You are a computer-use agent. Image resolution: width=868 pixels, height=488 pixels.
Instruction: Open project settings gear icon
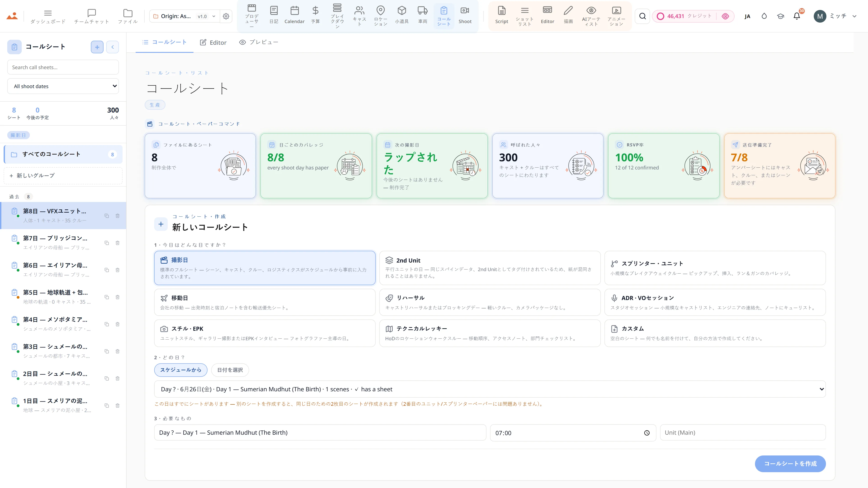(226, 16)
